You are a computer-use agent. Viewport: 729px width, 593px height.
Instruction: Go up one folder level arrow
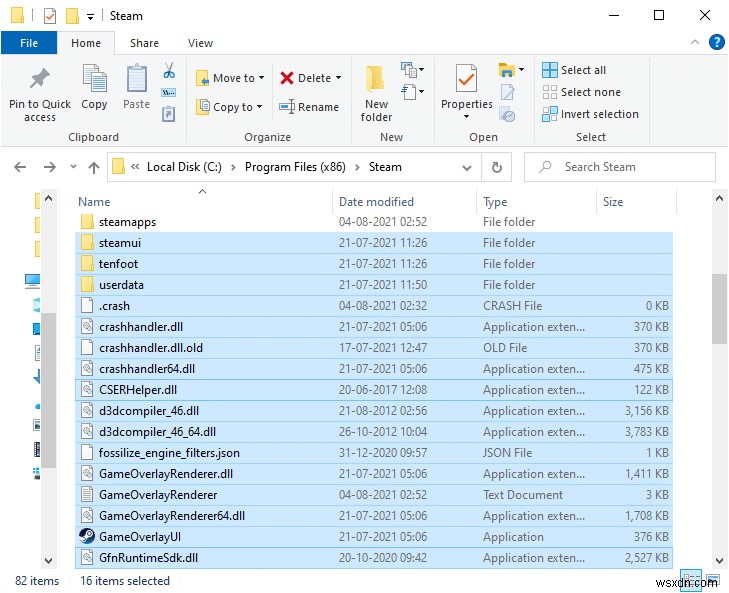pos(94,167)
